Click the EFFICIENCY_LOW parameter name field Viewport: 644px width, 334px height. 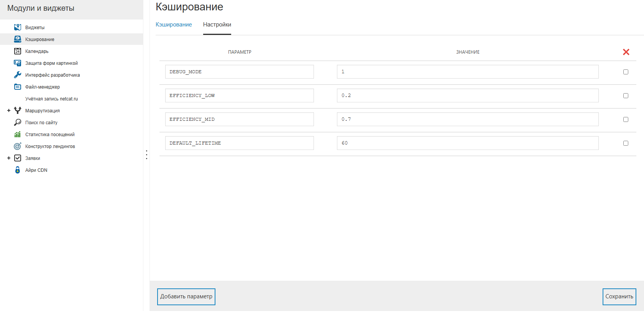[x=240, y=95]
